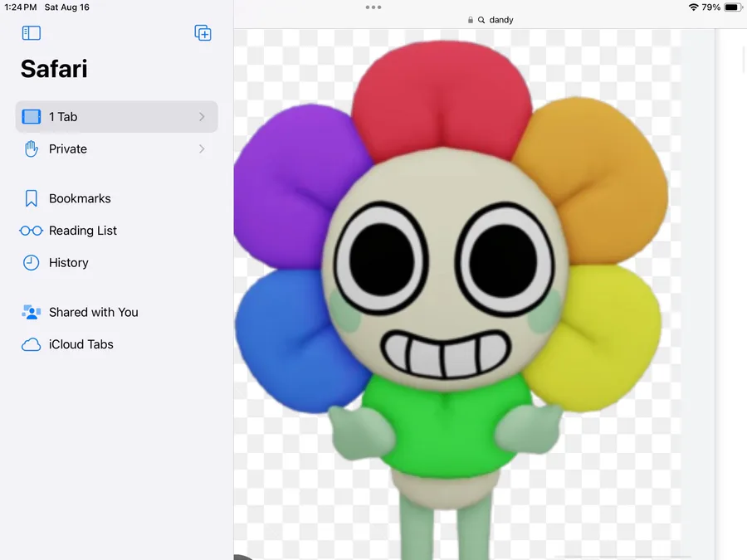
Task: Click the iCloud Tabs cloud icon
Action: pos(32,345)
